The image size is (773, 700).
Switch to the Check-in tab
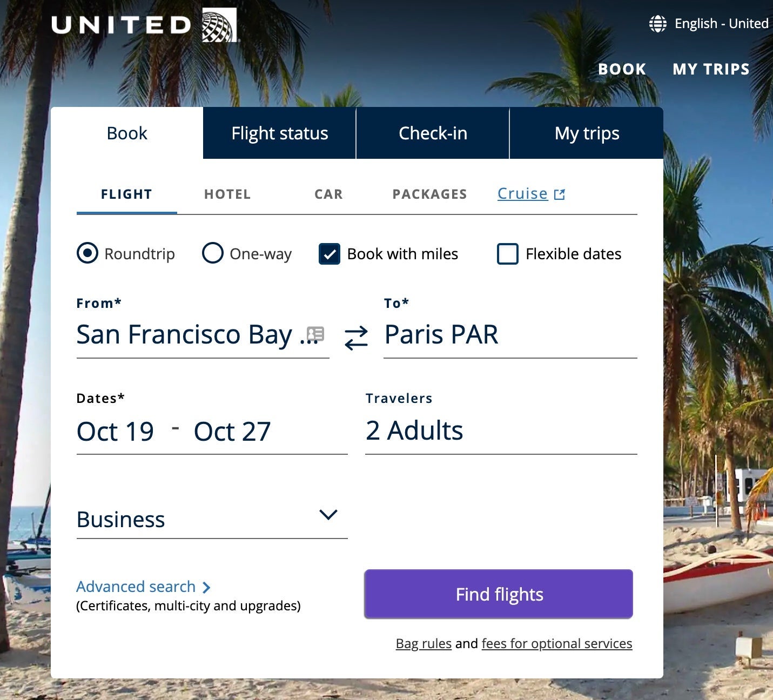[432, 133]
